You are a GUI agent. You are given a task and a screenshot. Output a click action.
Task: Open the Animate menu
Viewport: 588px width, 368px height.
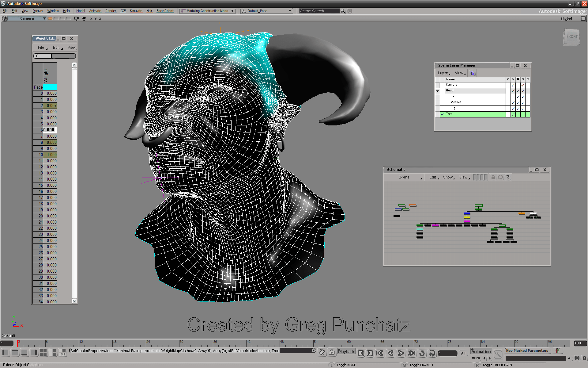click(95, 11)
